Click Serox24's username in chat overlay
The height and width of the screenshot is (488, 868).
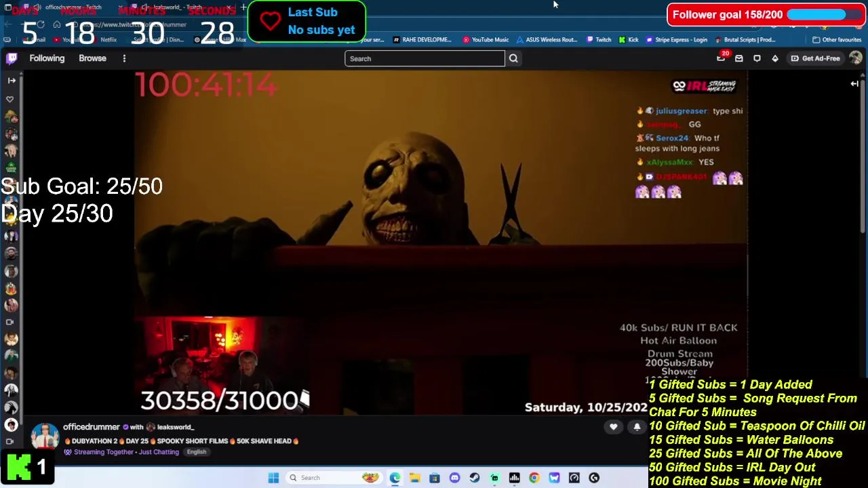tap(672, 138)
